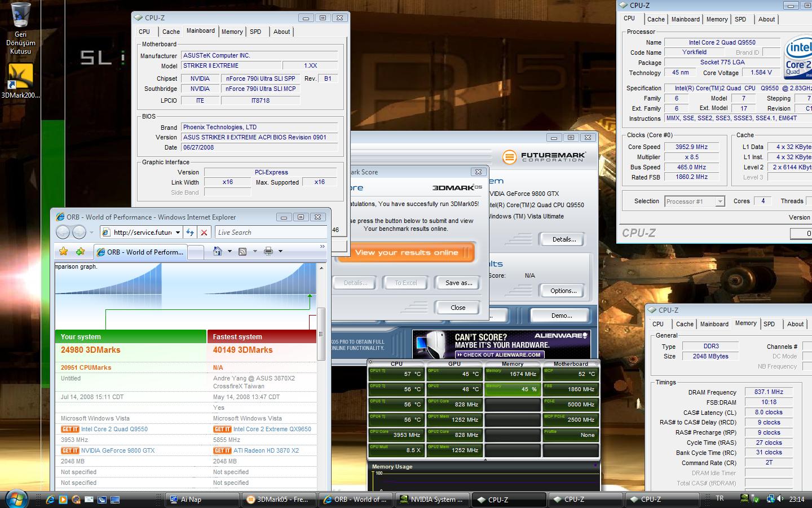The height and width of the screenshot is (508, 812).
Task: Open the Favorites Center star icon
Action: point(63,252)
